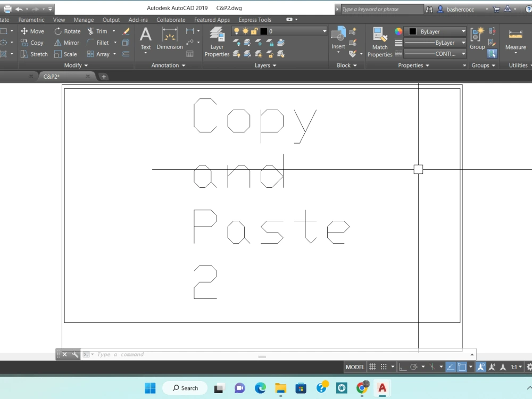This screenshot has height=399, width=532.
Task: Open annotation scale 1:1 dropdown
Action: tap(517, 367)
